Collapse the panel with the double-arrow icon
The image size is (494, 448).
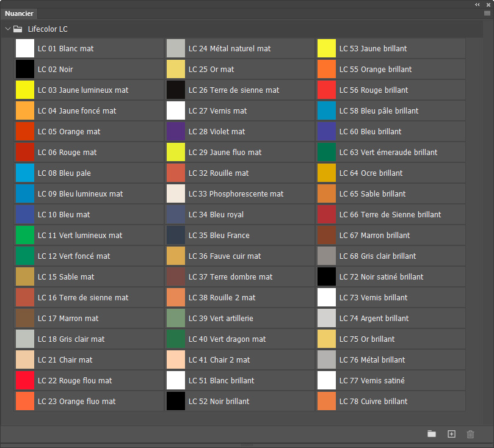pos(478,5)
